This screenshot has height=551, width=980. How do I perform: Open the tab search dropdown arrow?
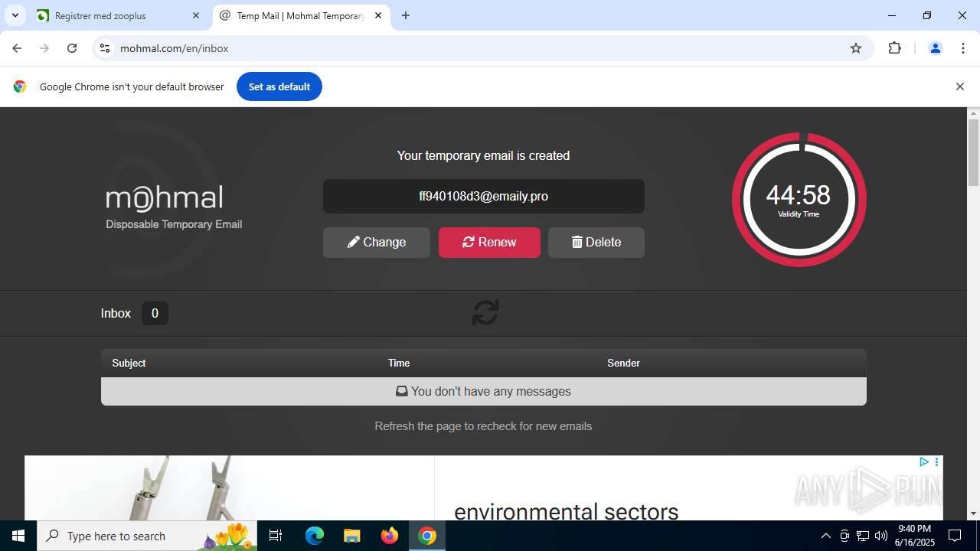click(x=15, y=15)
